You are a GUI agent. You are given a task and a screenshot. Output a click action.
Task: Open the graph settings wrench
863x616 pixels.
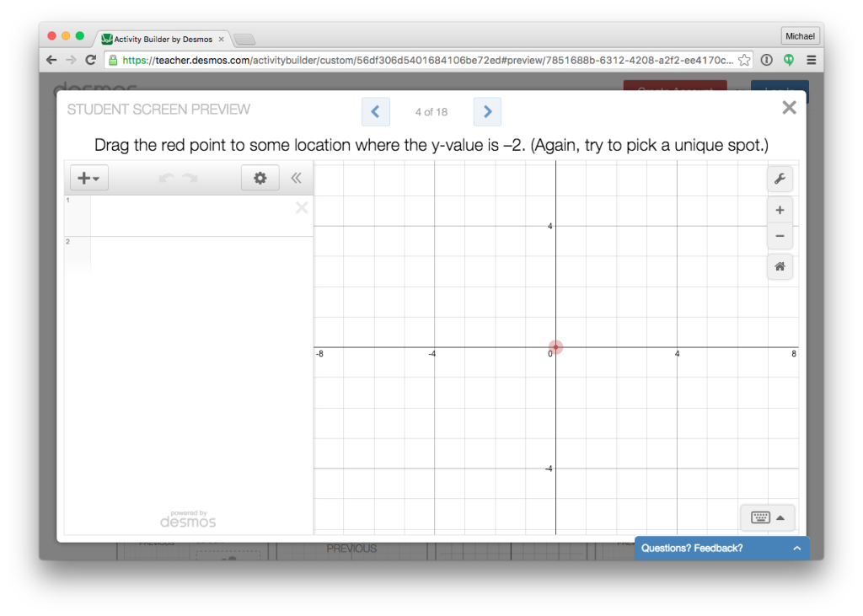tap(780, 179)
